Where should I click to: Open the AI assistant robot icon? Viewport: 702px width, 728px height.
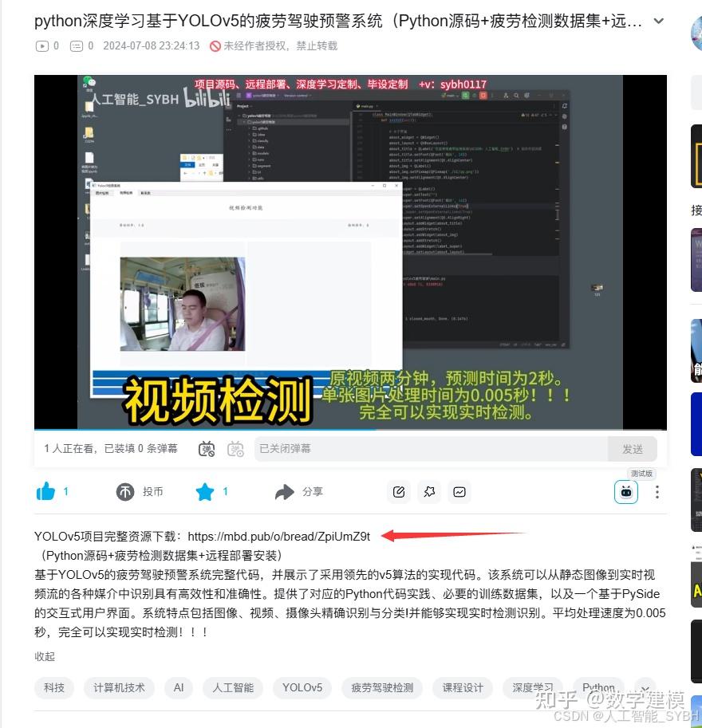(626, 492)
